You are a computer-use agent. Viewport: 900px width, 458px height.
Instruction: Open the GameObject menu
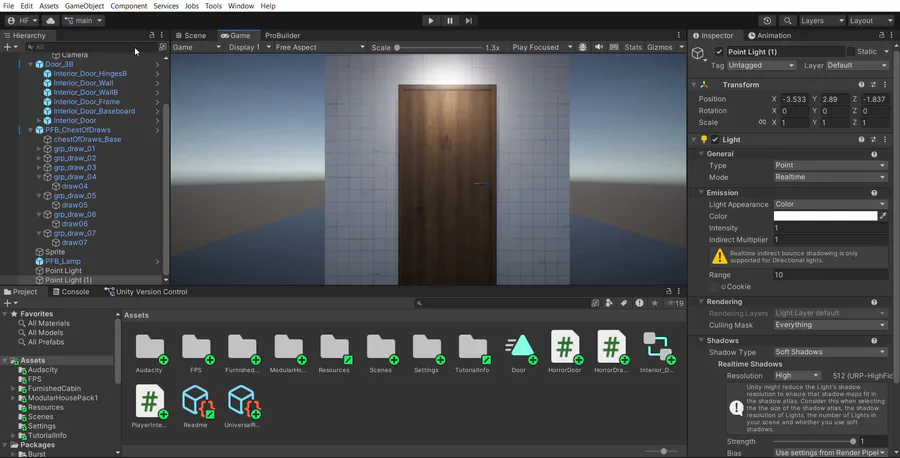coord(84,6)
